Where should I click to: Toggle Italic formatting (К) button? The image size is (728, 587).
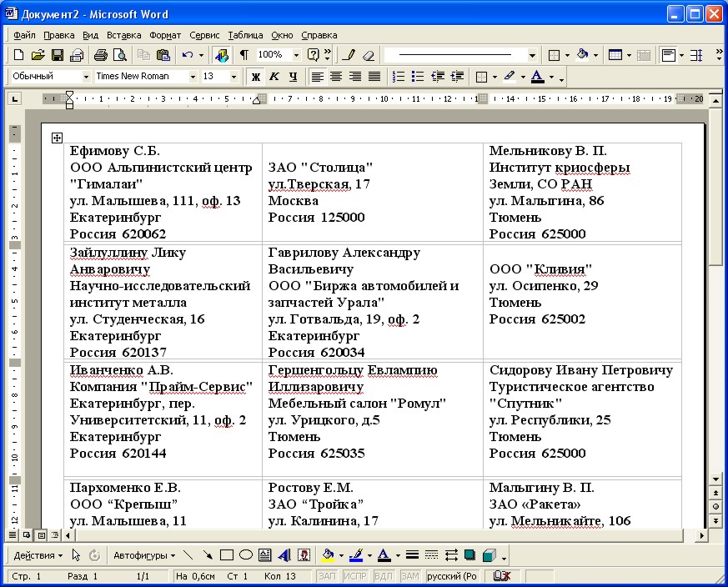point(274,77)
